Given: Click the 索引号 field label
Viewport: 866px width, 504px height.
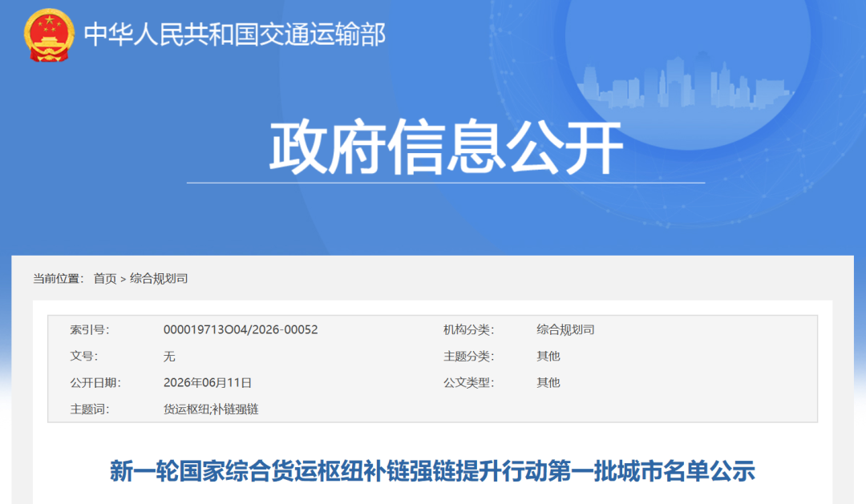Looking at the screenshot, I should tap(90, 329).
